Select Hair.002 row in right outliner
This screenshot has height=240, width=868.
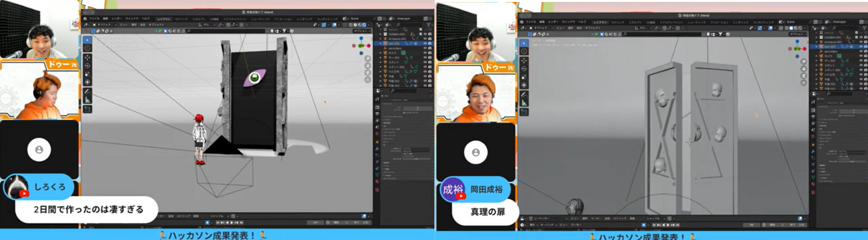(839, 46)
